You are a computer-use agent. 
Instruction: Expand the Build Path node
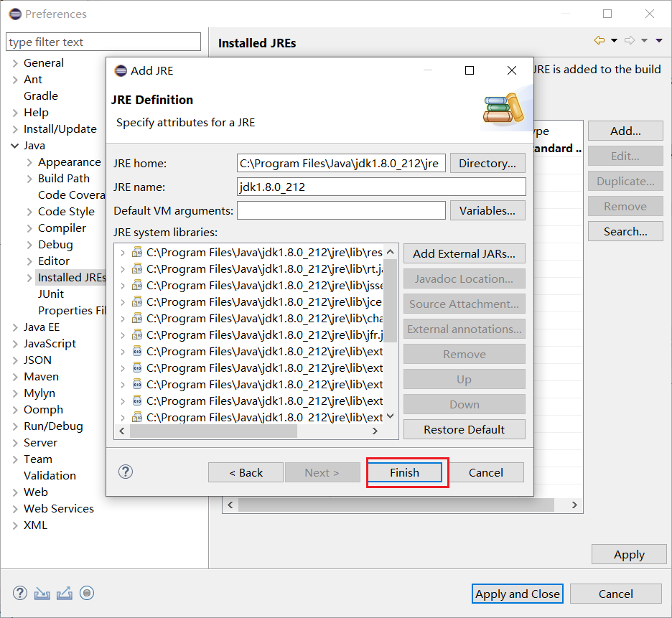(x=29, y=179)
